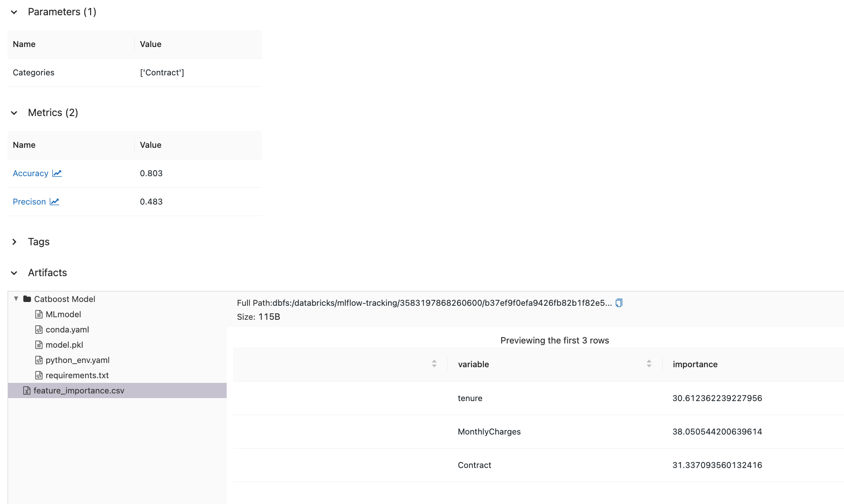Click the feature_importance.csv file icon
The image size is (844, 504).
27,390
